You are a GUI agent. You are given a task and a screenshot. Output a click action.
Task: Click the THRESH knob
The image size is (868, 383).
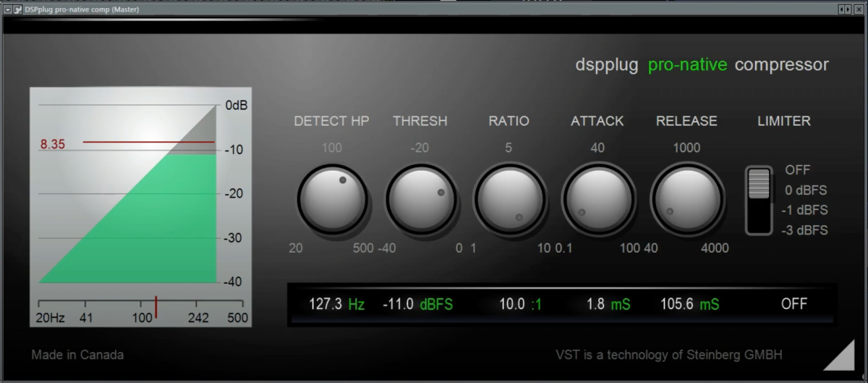tap(421, 198)
